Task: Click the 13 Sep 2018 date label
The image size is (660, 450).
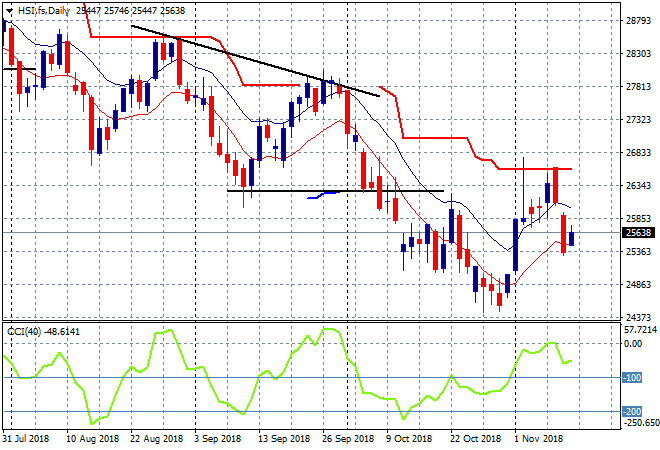Action: 284,439
